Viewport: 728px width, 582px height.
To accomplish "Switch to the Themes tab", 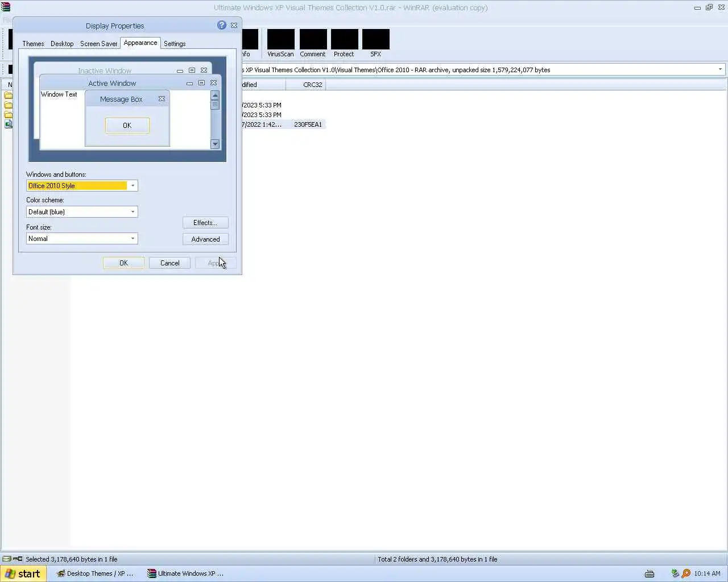I will pos(33,44).
